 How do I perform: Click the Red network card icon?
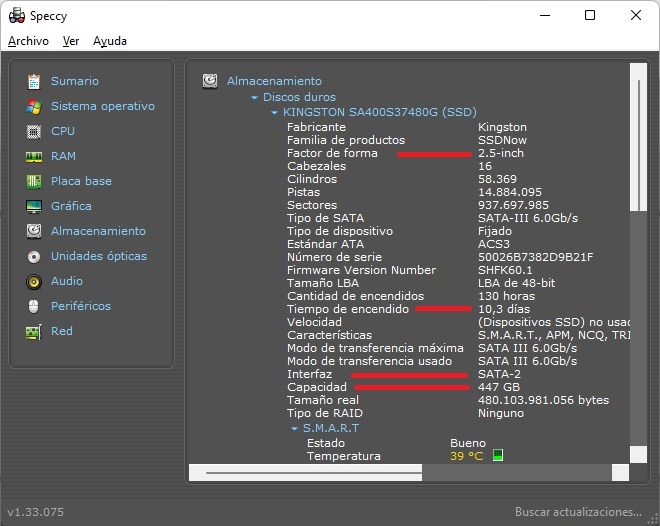tap(34, 332)
